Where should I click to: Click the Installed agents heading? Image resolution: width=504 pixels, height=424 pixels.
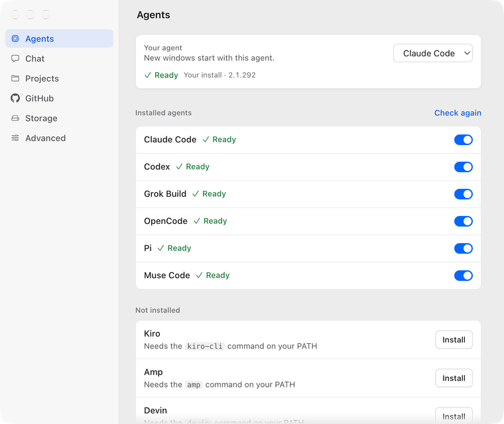pyautogui.click(x=163, y=113)
